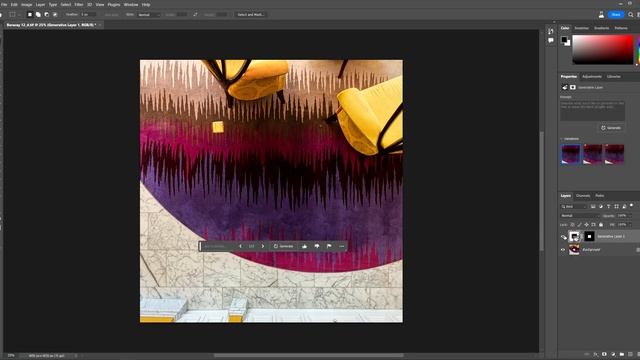
Task: Switch to the Gradients tab
Action: click(602, 28)
